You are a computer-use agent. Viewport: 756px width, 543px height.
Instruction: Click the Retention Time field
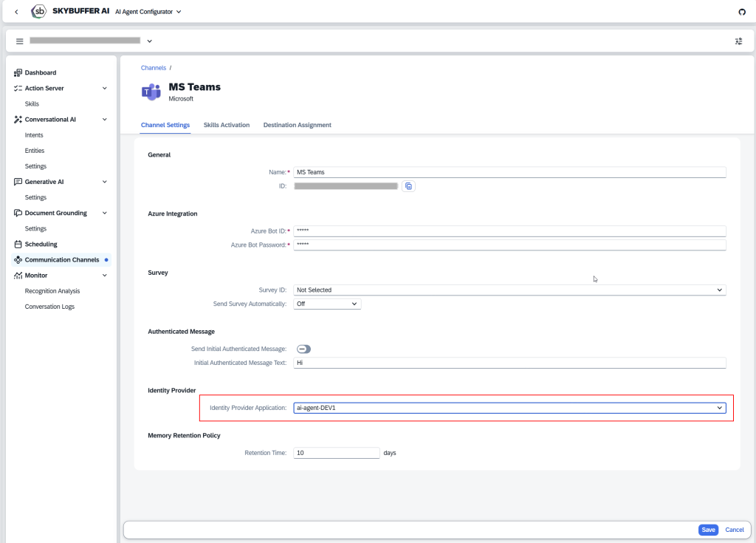click(x=337, y=453)
